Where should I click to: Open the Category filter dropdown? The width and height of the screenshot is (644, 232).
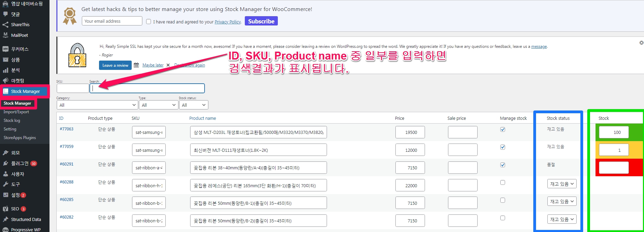[x=97, y=105]
